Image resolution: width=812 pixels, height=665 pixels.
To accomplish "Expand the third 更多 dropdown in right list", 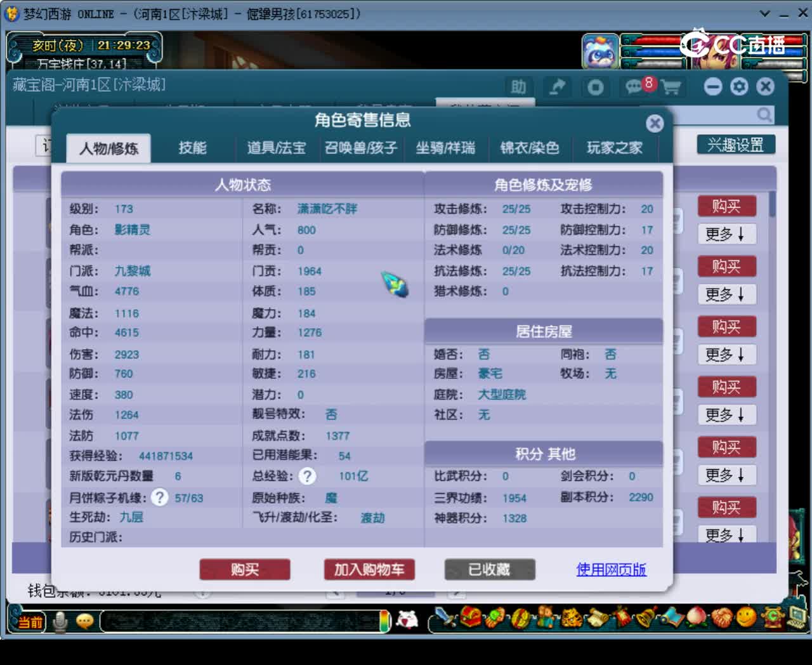I will coord(727,355).
